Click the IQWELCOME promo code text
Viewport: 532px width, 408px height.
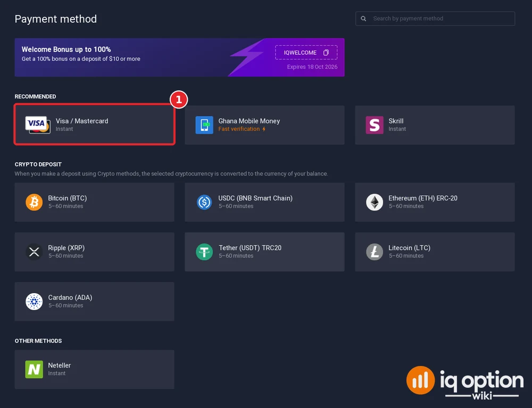coord(300,53)
